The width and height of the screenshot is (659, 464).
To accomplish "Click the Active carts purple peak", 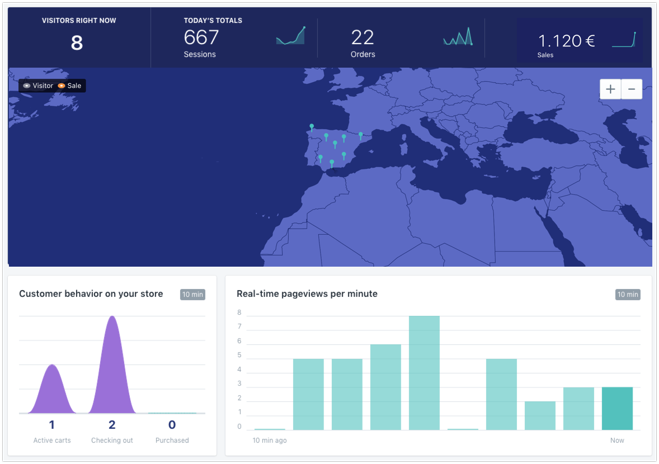I will pyautogui.click(x=52, y=390).
